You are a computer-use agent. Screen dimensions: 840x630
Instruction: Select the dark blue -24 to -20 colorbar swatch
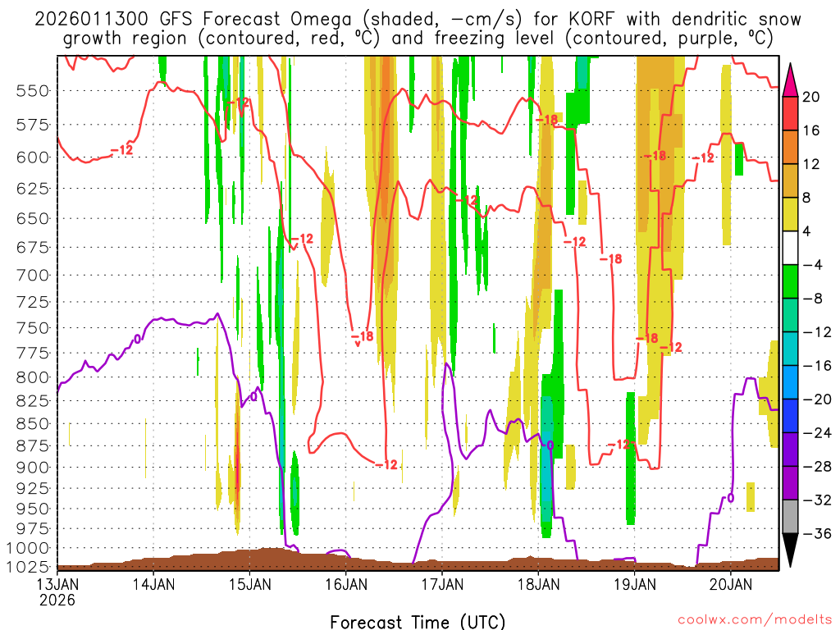point(790,416)
